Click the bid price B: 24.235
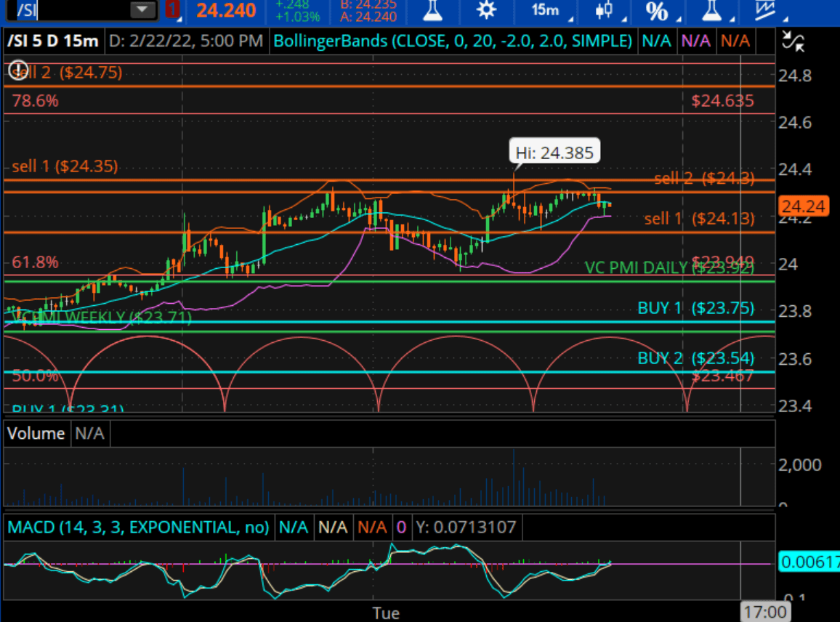840x622 pixels. pyautogui.click(x=368, y=5)
